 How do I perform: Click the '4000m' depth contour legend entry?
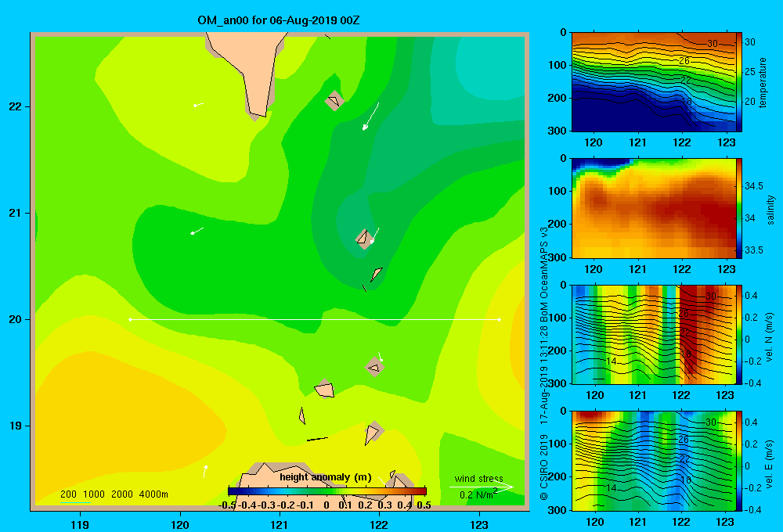click(x=153, y=494)
